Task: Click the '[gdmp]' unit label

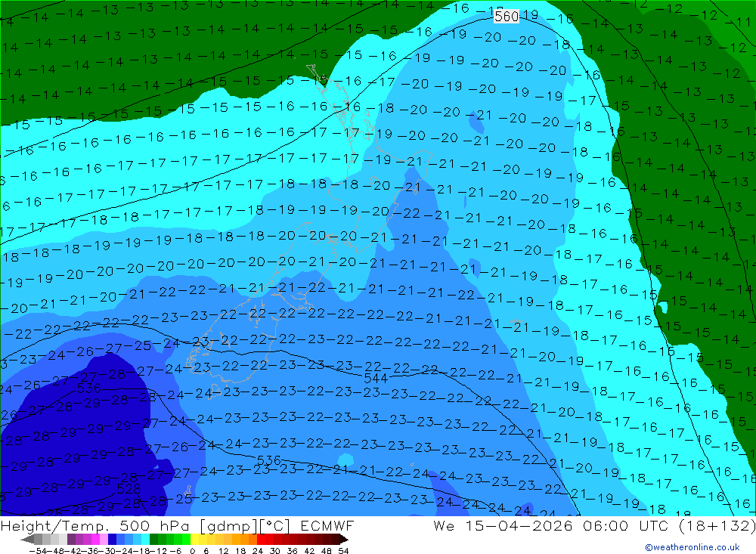Action: click(x=229, y=526)
